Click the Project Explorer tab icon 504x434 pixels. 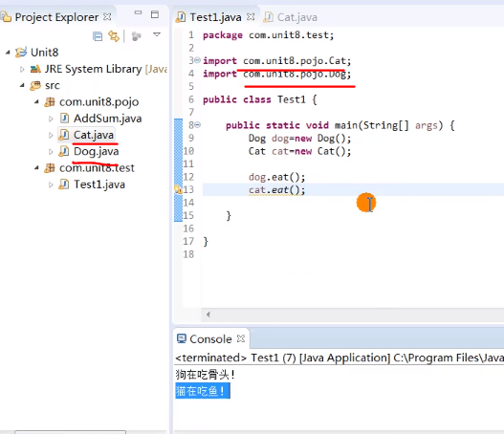pyautogui.click(x=7, y=17)
